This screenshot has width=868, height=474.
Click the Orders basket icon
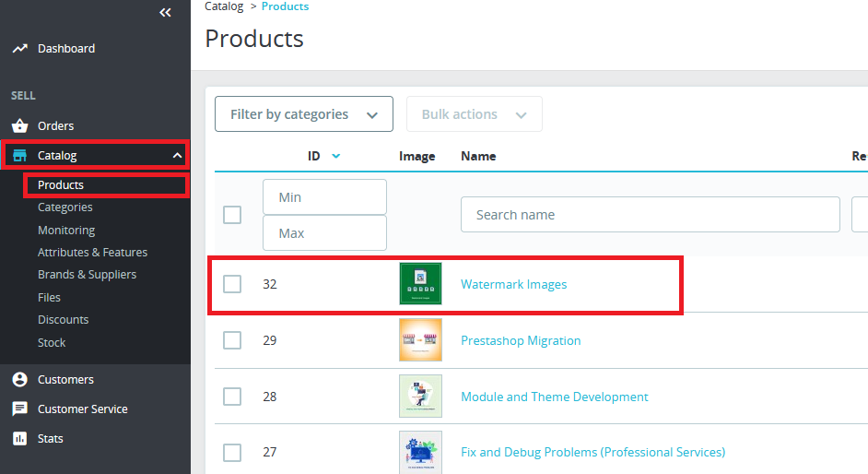click(x=19, y=126)
